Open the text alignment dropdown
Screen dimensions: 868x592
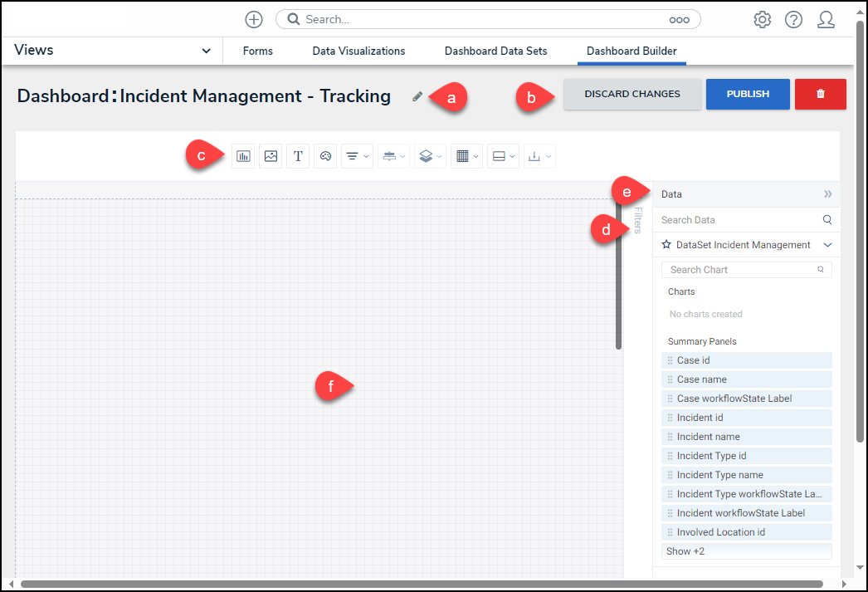click(x=357, y=156)
